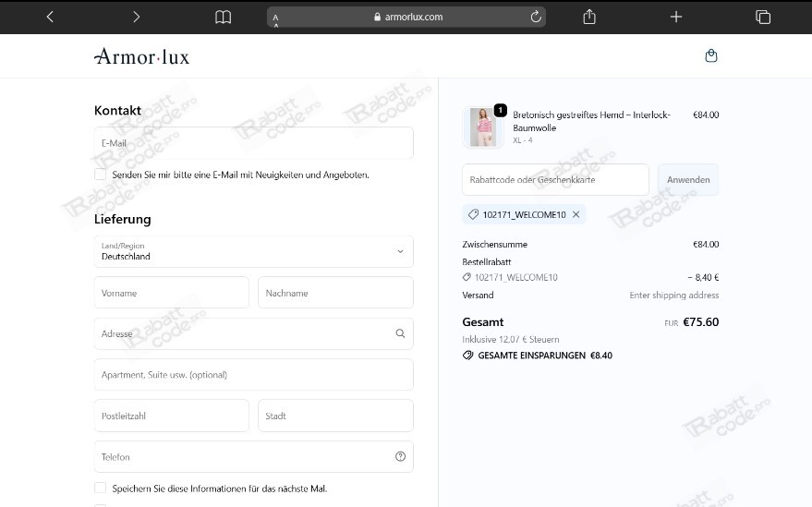Image resolution: width=812 pixels, height=507 pixels.
Task: Click the Zwischensumme €84.00 amount
Action: point(706,244)
